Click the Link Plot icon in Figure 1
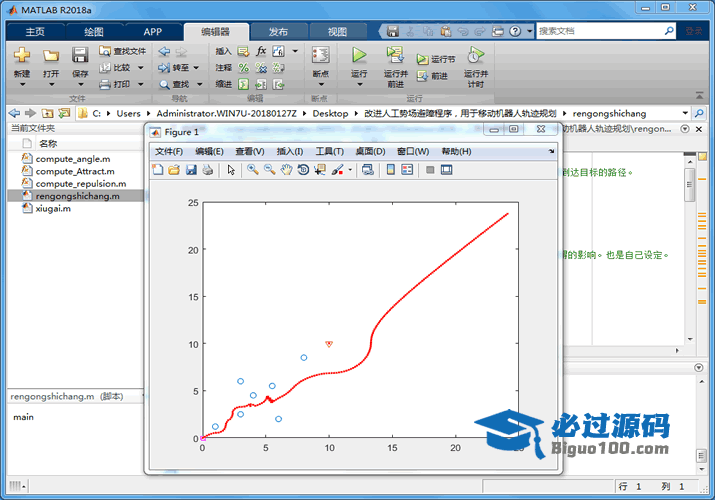The width and height of the screenshot is (715, 500). click(368, 170)
